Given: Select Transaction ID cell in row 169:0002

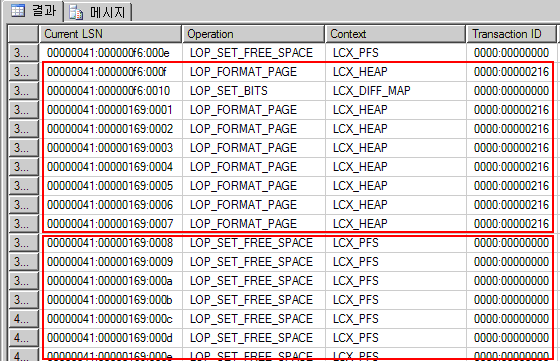Looking at the screenshot, I should click(511, 129).
